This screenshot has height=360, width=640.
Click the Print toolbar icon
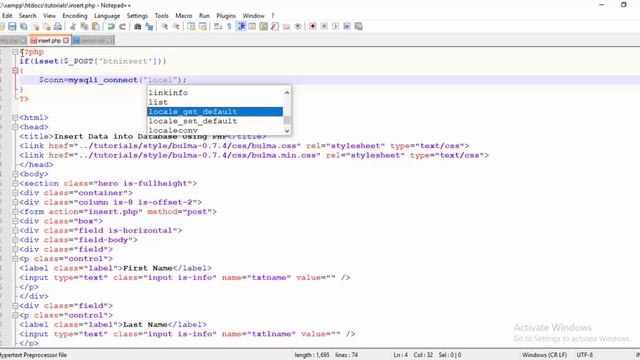click(x=58, y=27)
